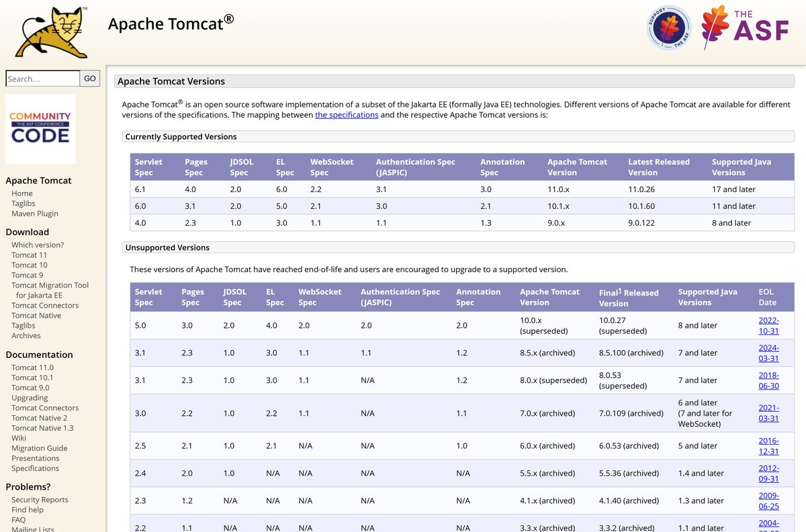Image resolution: width=806 pixels, height=532 pixels.
Task: Select latest released version 10.1.60 cell
Action: tap(664, 206)
